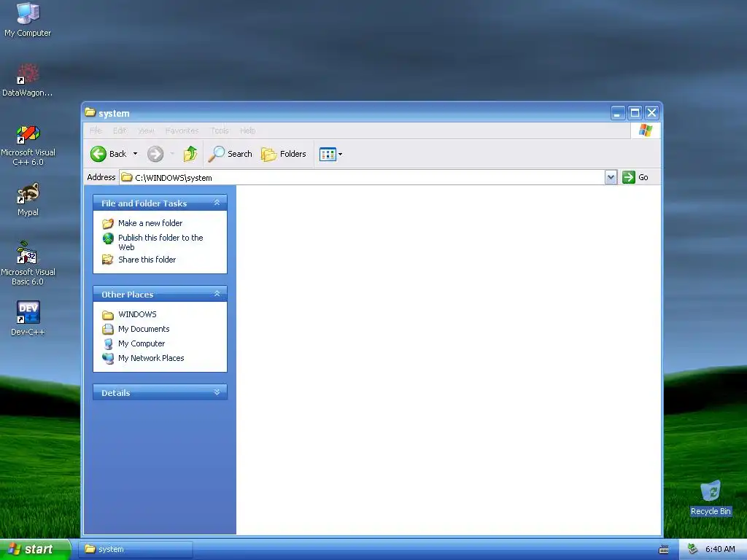Viewport: 747px width, 560px height.
Task: Open the Search pane
Action: [x=231, y=154]
